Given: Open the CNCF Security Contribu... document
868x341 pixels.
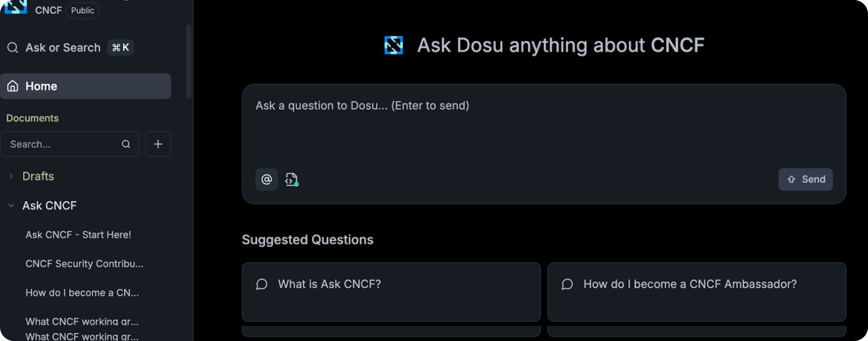Looking at the screenshot, I should (84, 263).
